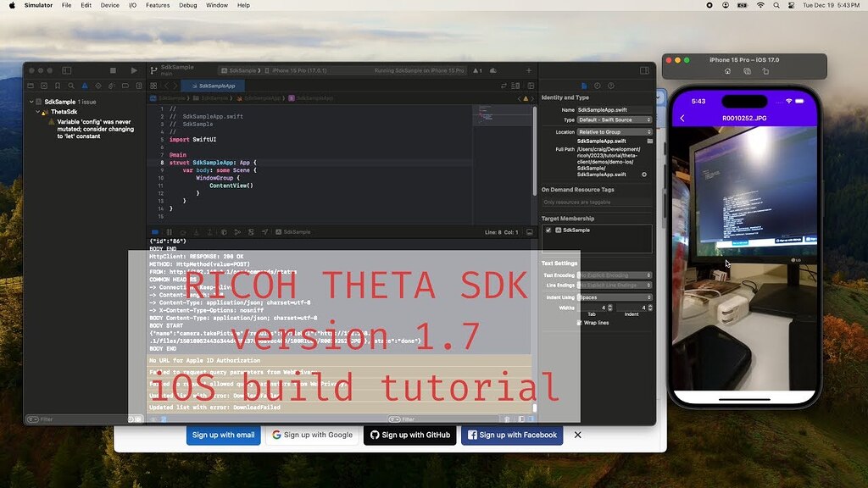Hide the debug area toggle button
This screenshot has height=488, width=868.
tap(529, 232)
